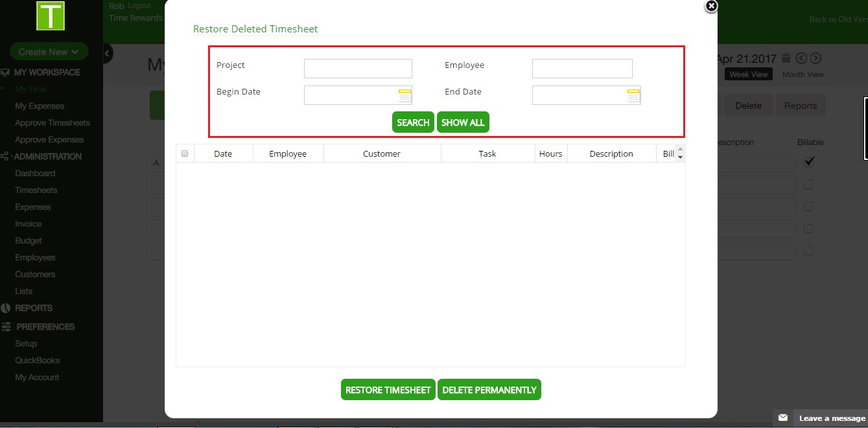This screenshot has width=868, height=428.
Task: Open the Begin Date calendar picker
Action: point(405,96)
